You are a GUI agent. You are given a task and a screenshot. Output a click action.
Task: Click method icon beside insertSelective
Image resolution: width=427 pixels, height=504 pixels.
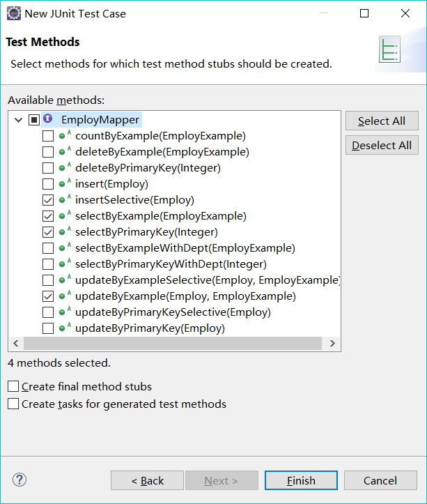(x=65, y=199)
